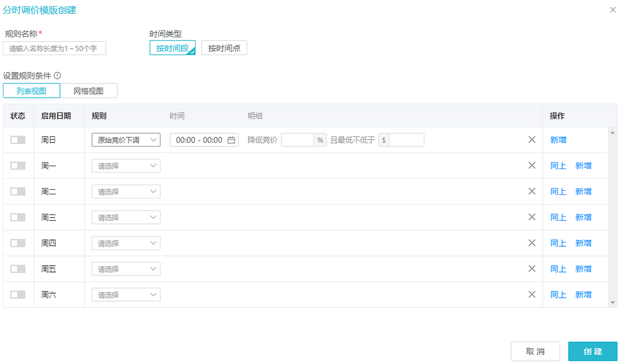
Task: Remove the 周日 rule with the X icon
Action: click(x=532, y=139)
